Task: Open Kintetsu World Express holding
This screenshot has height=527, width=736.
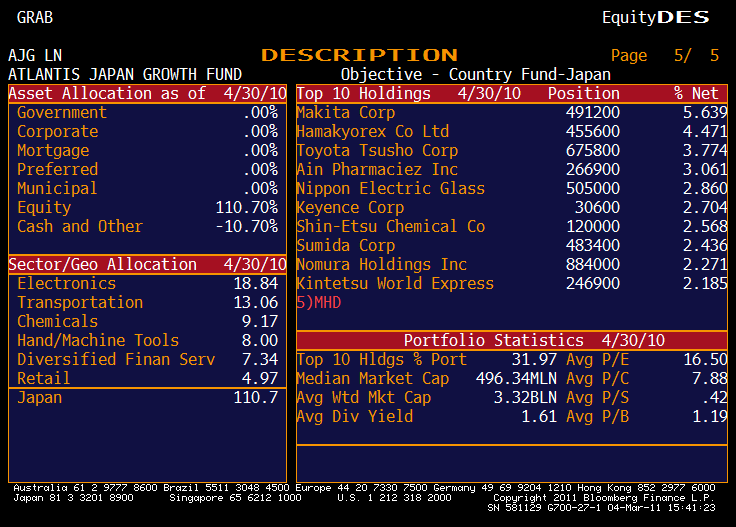Action: (395, 284)
